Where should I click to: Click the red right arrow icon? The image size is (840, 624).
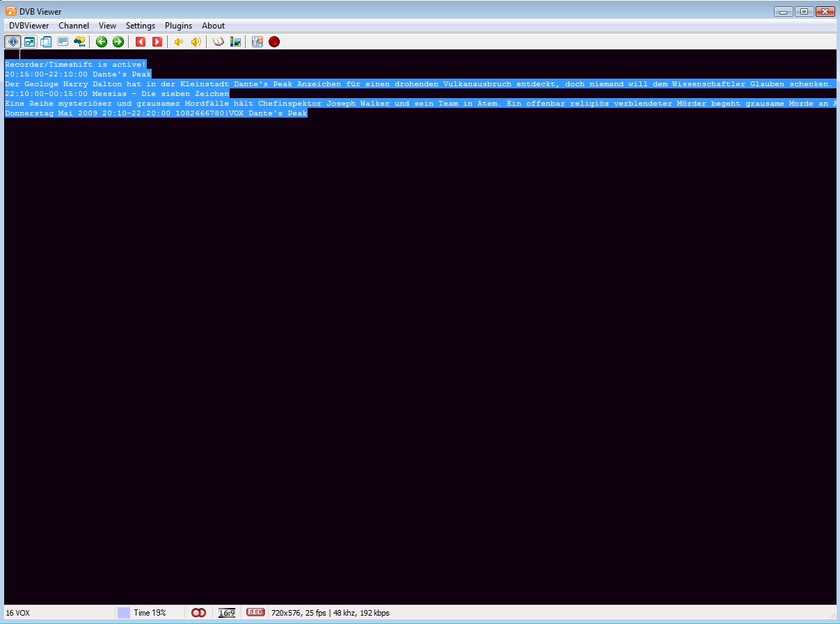pos(157,42)
